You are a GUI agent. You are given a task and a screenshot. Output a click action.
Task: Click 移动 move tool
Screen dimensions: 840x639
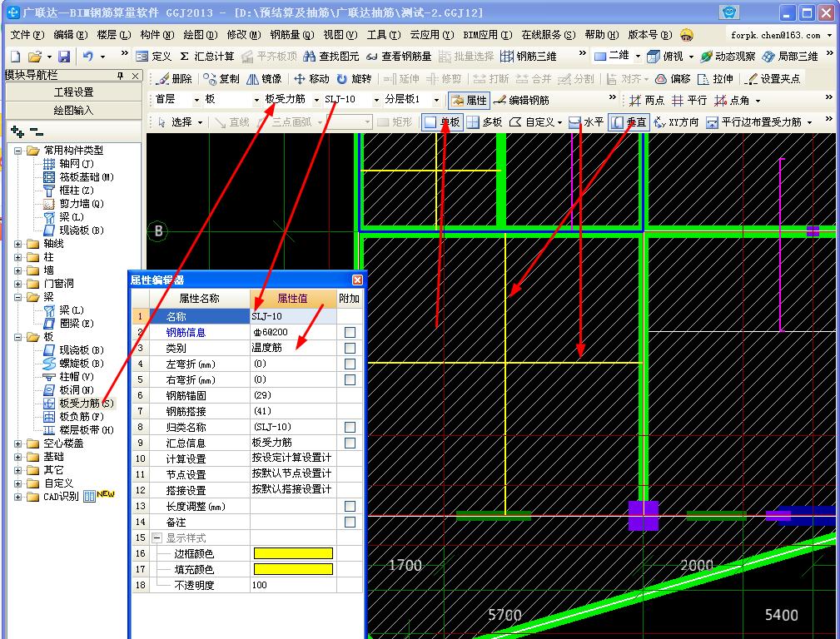[x=311, y=79]
